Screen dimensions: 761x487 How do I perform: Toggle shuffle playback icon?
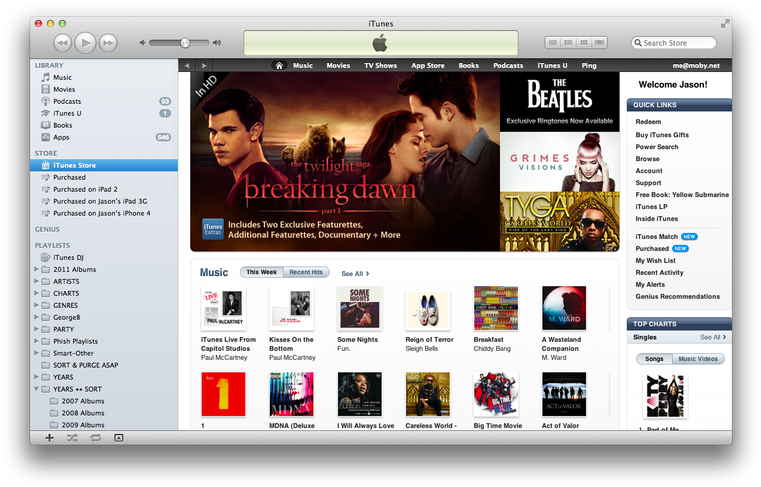click(72, 437)
